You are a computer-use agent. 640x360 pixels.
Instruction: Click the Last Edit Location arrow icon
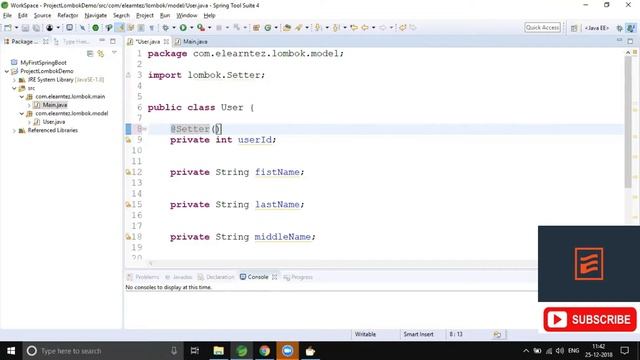(354, 28)
